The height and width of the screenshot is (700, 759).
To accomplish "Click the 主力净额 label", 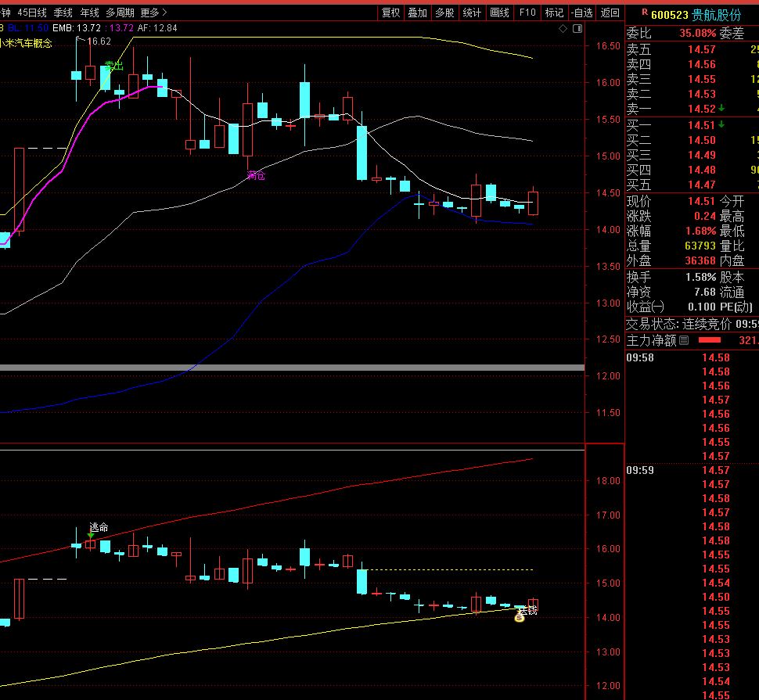I will tap(651, 340).
